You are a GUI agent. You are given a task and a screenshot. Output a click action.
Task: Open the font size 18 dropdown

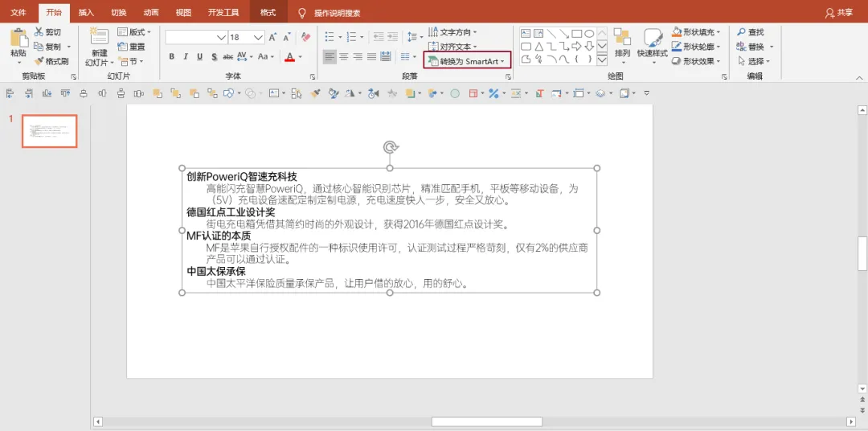point(259,37)
